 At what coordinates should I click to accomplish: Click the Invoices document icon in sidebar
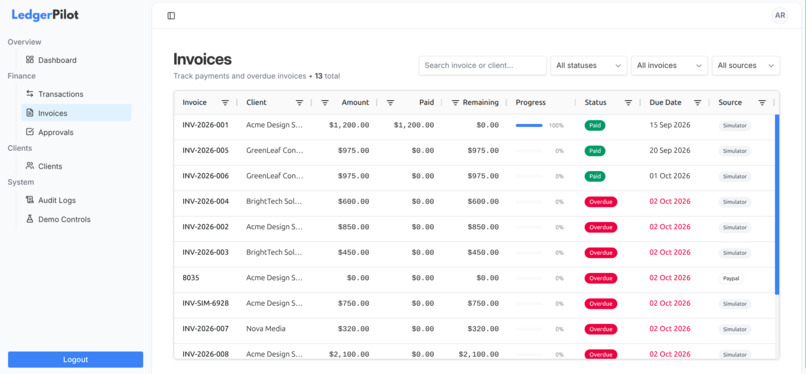(30, 113)
